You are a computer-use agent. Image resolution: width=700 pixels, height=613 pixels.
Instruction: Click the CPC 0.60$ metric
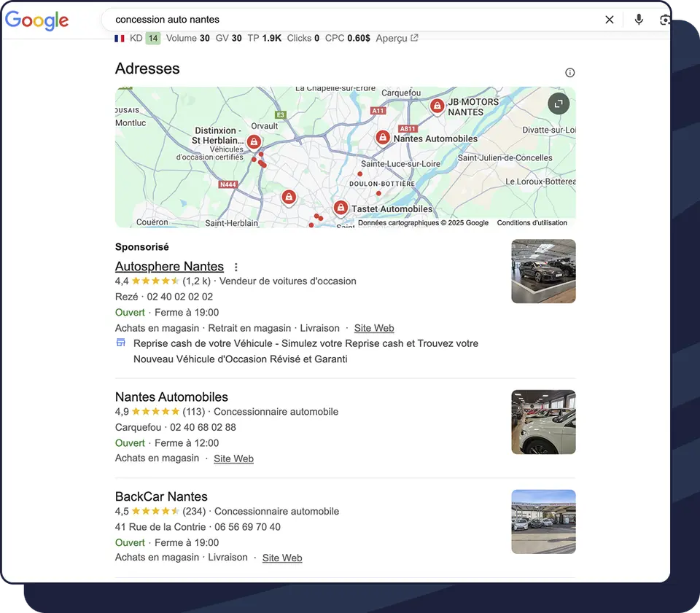pos(347,39)
